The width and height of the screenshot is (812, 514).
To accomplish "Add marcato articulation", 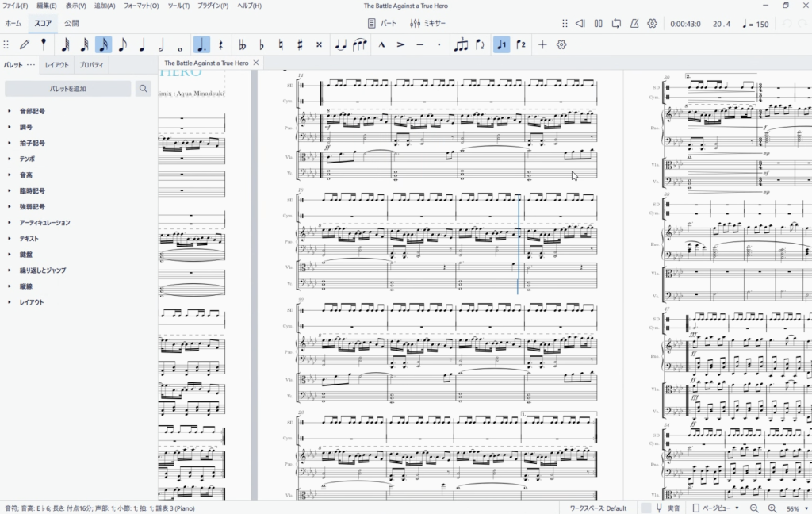I will [381, 44].
